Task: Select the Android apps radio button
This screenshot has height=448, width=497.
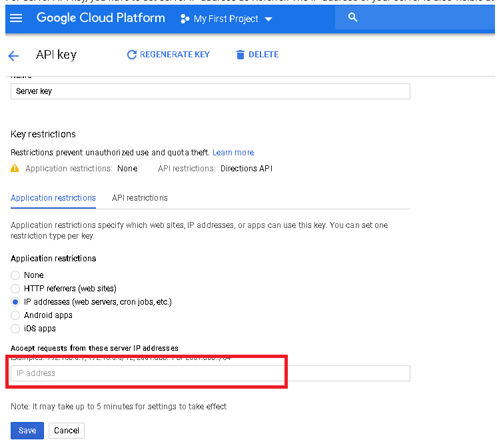Action: coord(16,315)
